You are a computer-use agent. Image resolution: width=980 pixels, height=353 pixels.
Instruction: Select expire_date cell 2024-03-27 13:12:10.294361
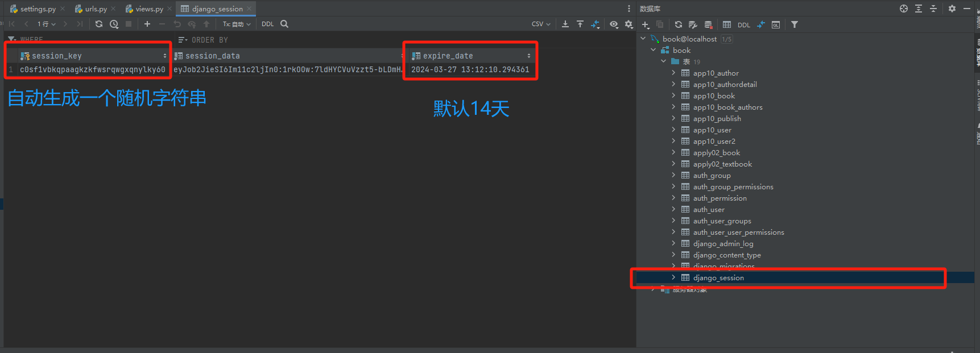[470, 69]
